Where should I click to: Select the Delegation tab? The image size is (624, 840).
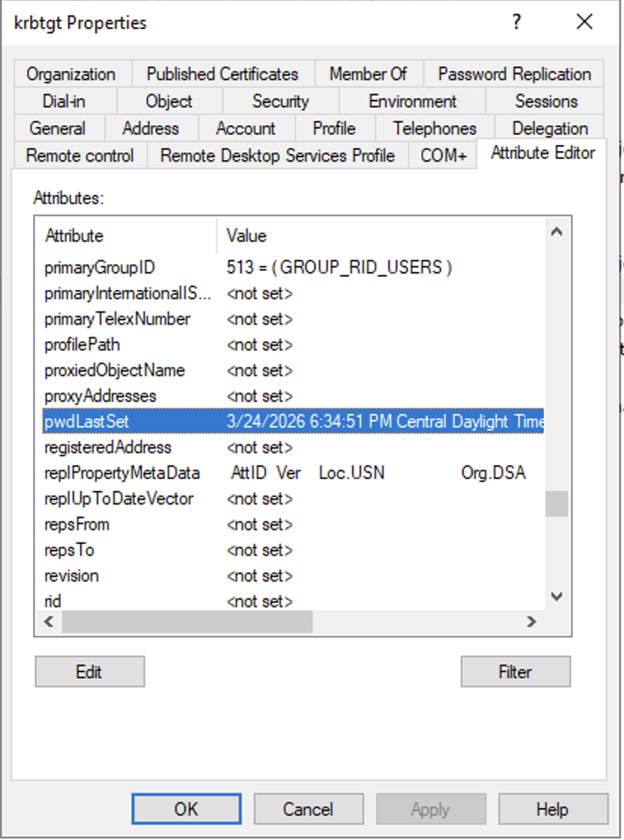(550, 128)
